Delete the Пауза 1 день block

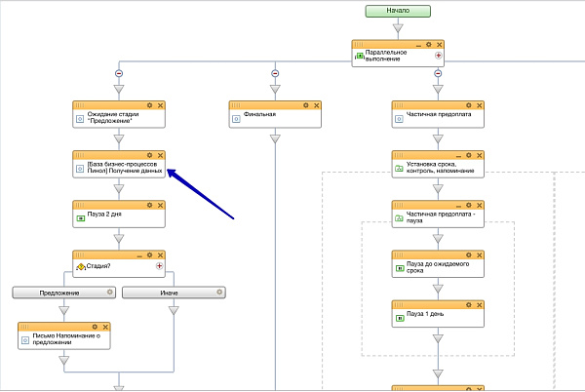click(480, 305)
